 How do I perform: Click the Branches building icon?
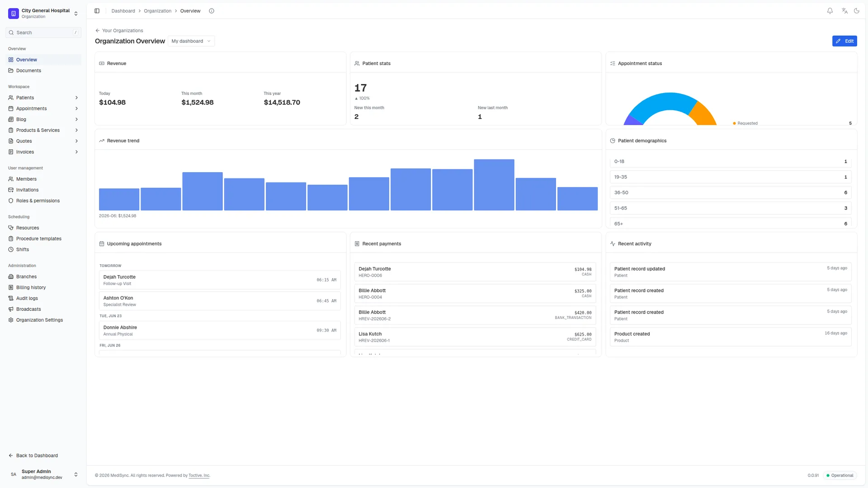pos(11,277)
